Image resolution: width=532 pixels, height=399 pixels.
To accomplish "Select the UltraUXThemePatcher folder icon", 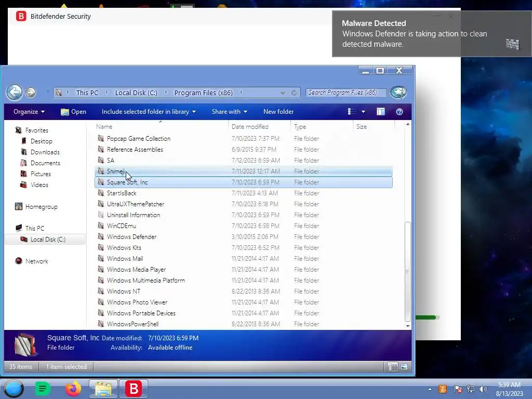I will (x=101, y=204).
